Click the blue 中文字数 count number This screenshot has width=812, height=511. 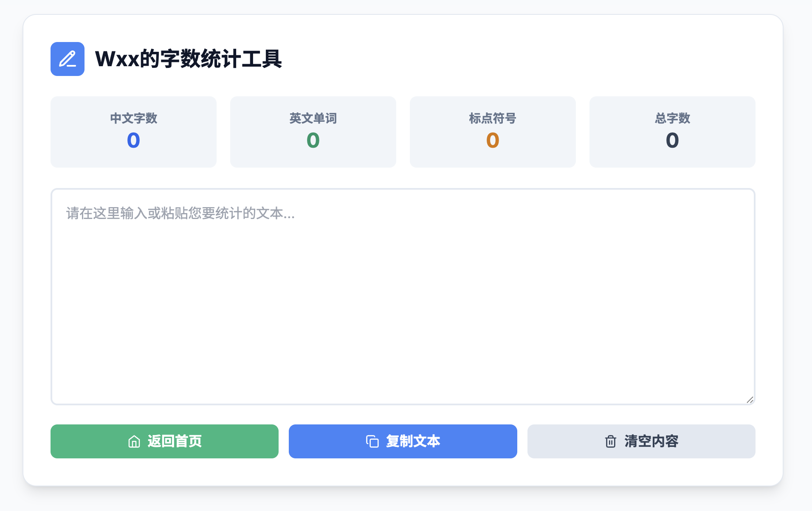(x=133, y=140)
